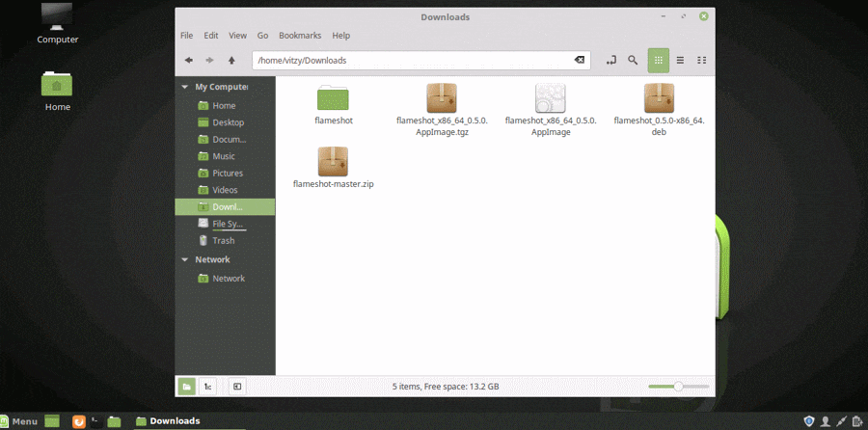
Task: Close the Downloads window
Action: pos(704,16)
